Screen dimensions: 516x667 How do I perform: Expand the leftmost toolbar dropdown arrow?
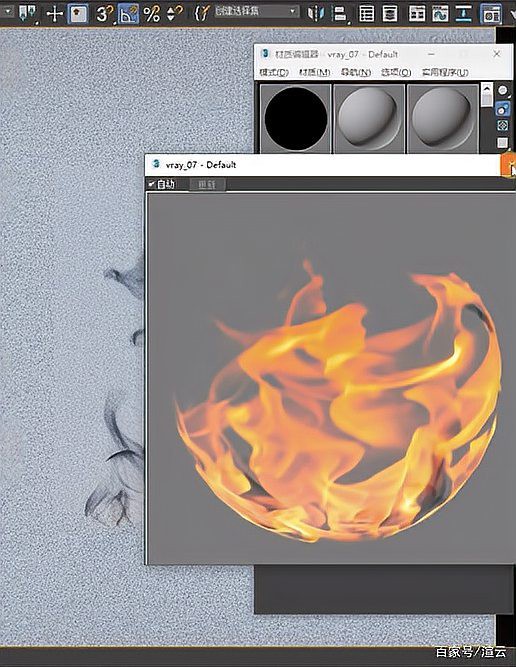point(7,12)
